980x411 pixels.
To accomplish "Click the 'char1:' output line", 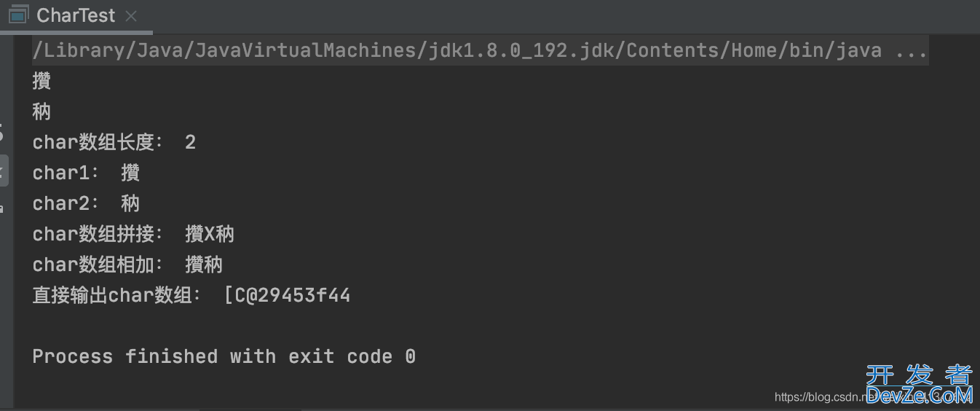I will point(86,173).
